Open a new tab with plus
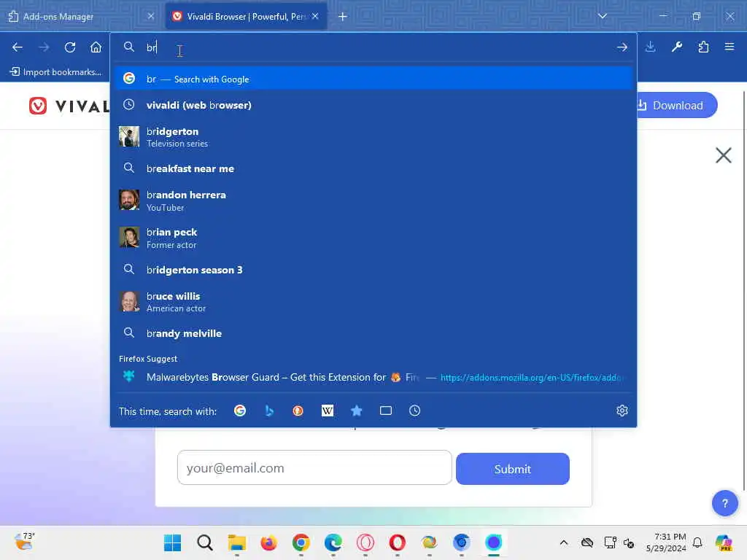 click(343, 17)
